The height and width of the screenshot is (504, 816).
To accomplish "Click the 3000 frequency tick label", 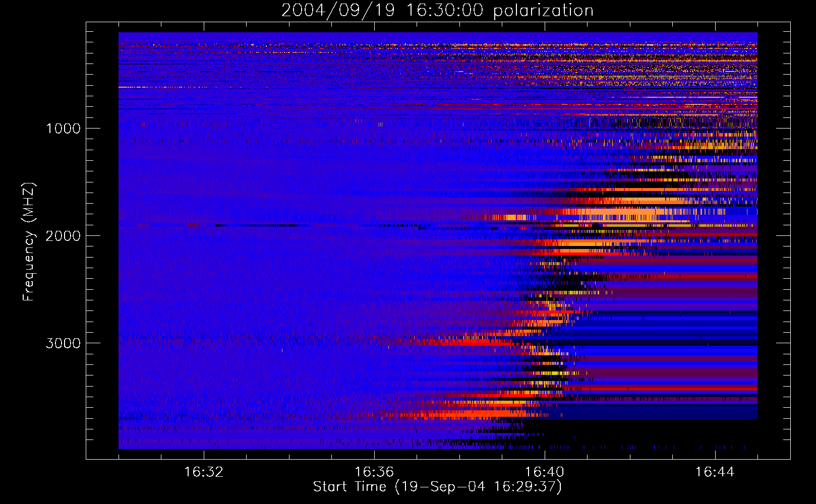I will [63, 343].
